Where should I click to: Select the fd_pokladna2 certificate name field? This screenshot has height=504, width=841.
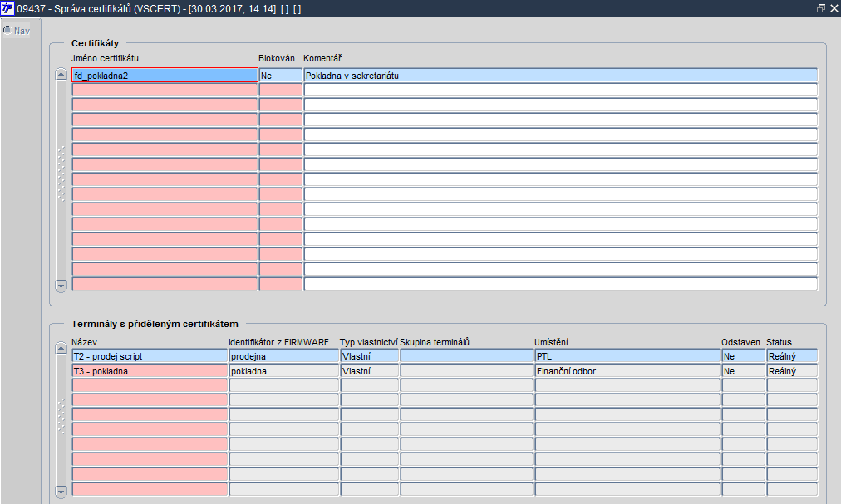click(165, 75)
